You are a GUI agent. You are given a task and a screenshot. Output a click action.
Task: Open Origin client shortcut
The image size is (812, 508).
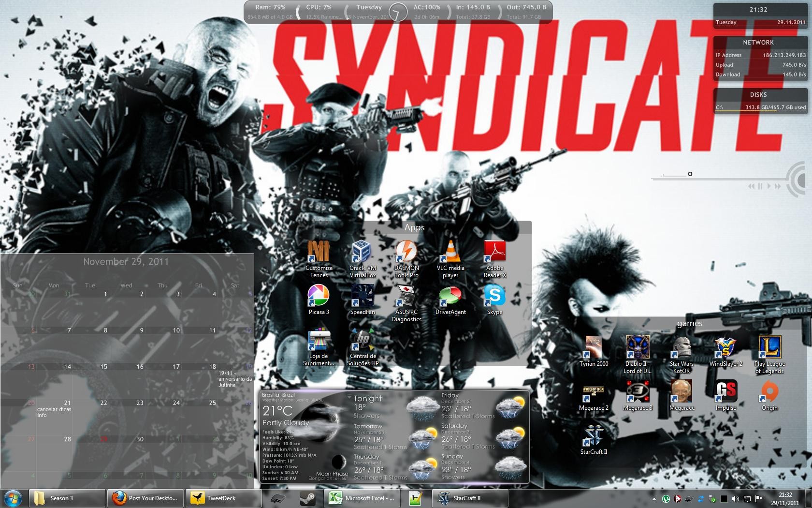769,395
